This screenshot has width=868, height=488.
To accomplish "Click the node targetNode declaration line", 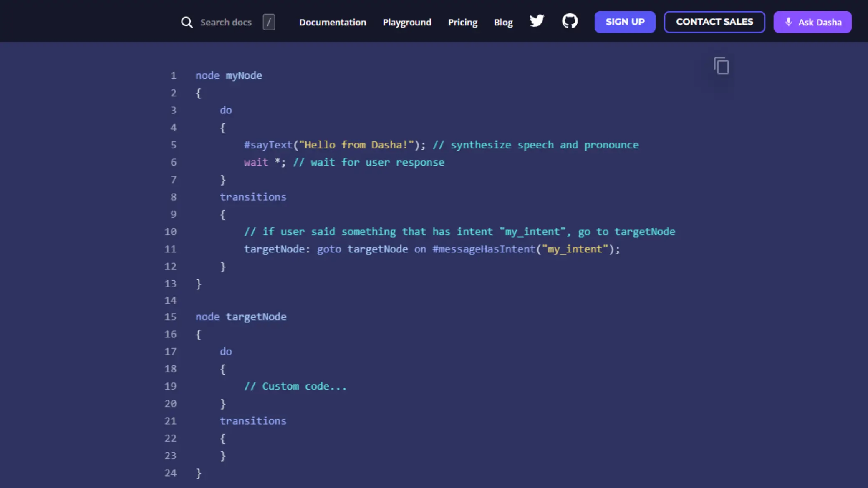I will pos(241,317).
